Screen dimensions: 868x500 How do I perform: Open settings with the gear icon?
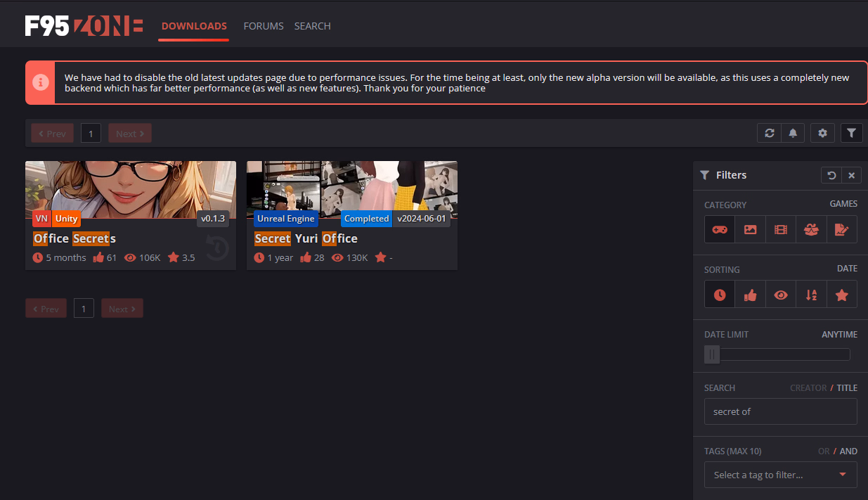tap(822, 133)
